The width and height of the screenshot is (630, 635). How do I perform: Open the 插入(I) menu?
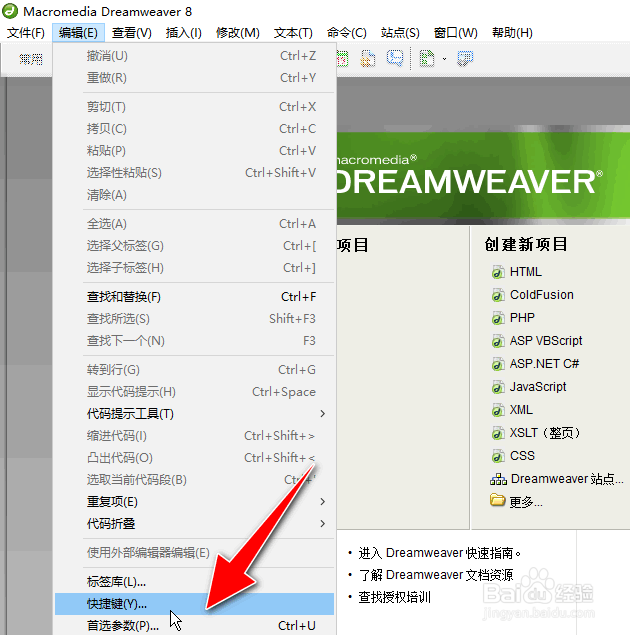pos(183,33)
